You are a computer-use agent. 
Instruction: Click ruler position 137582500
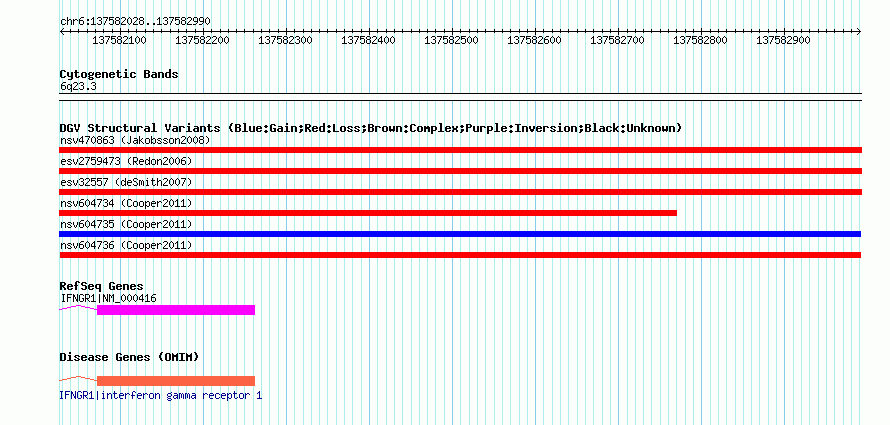[x=451, y=41]
